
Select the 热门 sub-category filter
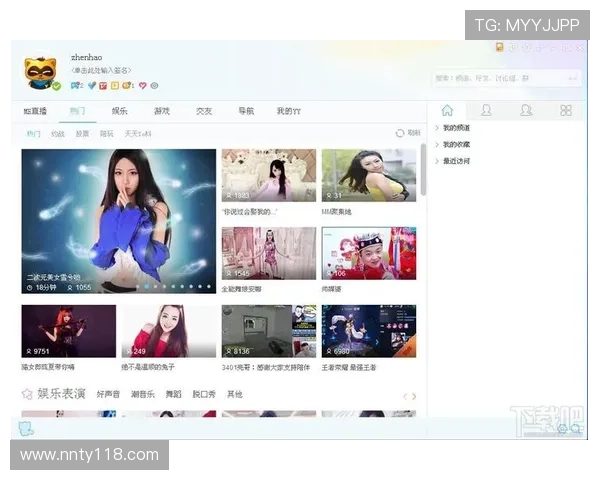33,134
